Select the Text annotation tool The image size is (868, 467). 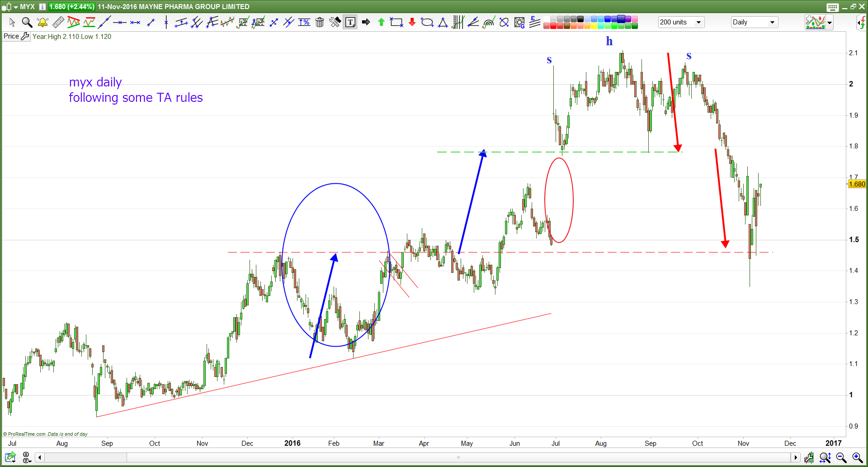pyautogui.click(x=350, y=22)
